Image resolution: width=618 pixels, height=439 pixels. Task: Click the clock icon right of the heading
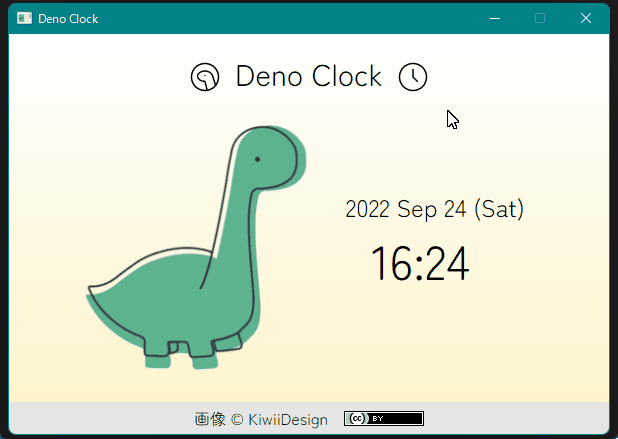413,77
